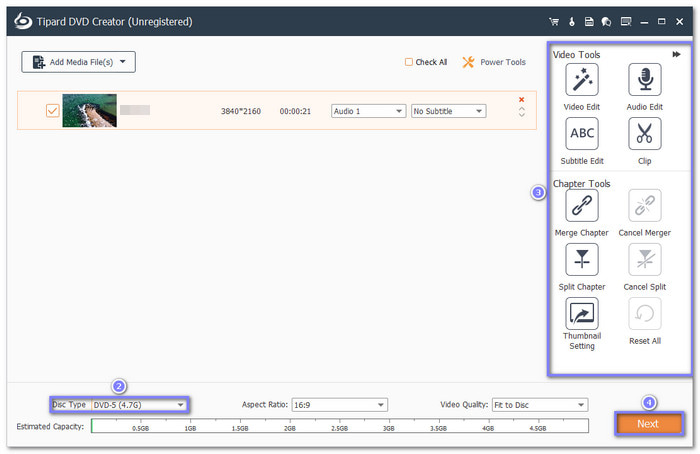Open the feedback chat icon
This screenshot has width=700, height=454.
tap(606, 21)
